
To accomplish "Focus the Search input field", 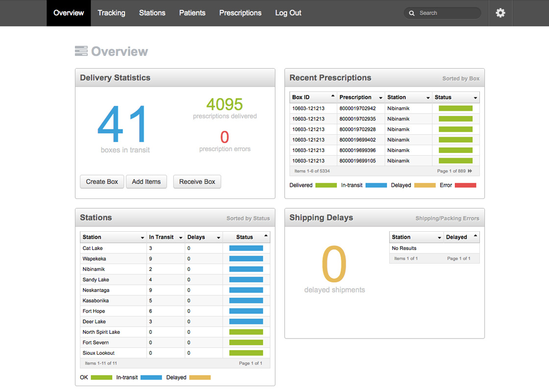I will 447,13.
